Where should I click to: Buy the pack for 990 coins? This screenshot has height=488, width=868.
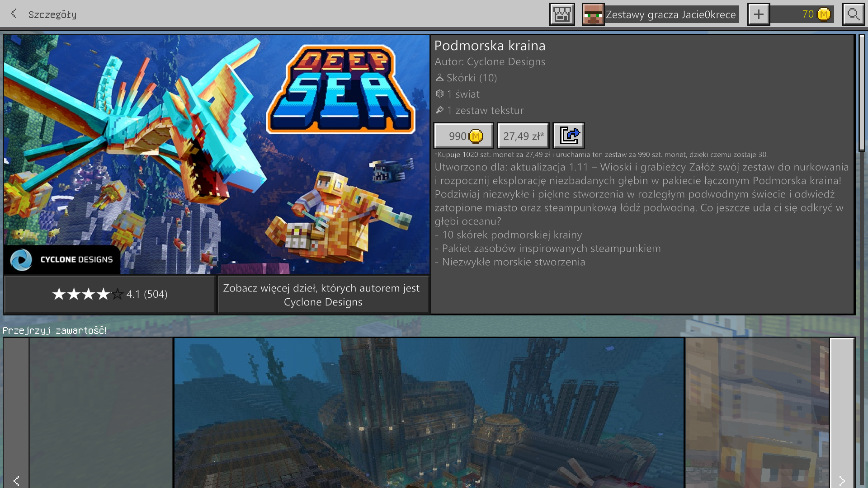(464, 136)
